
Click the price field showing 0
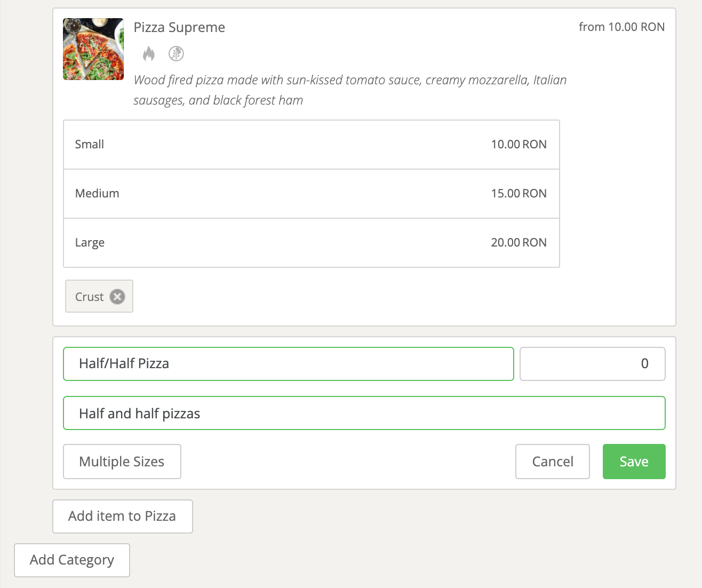click(x=592, y=364)
